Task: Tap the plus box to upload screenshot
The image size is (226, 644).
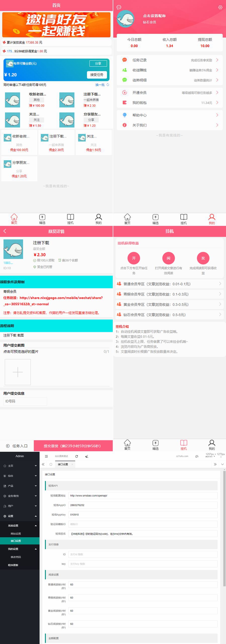Action: point(18,372)
